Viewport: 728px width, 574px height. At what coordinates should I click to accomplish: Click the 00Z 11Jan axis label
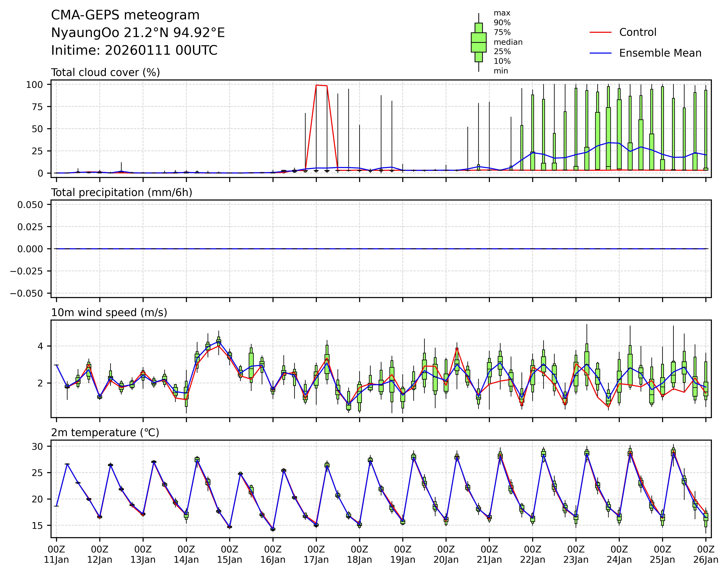[56, 555]
